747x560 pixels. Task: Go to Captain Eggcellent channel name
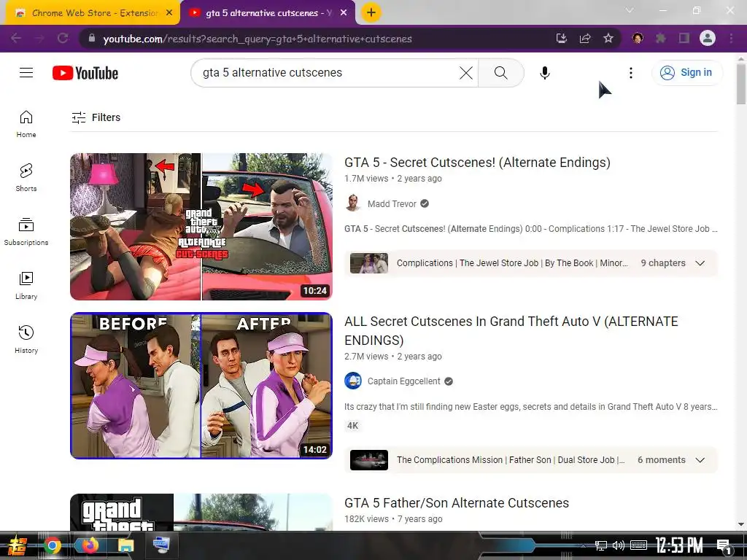pos(403,381)
